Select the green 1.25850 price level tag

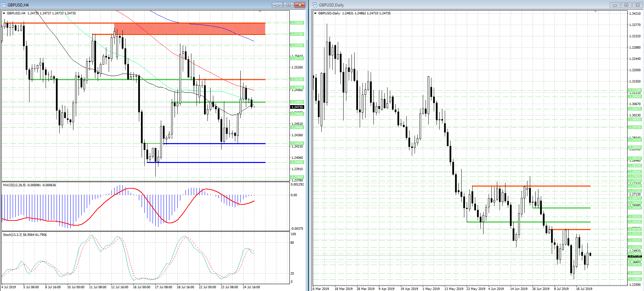click(297, 23)
